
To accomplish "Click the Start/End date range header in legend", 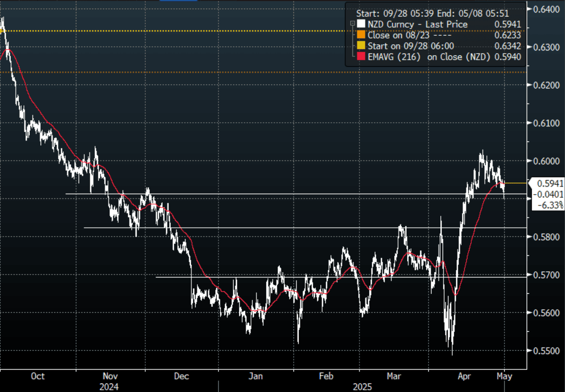I will [x=432, y=12].
